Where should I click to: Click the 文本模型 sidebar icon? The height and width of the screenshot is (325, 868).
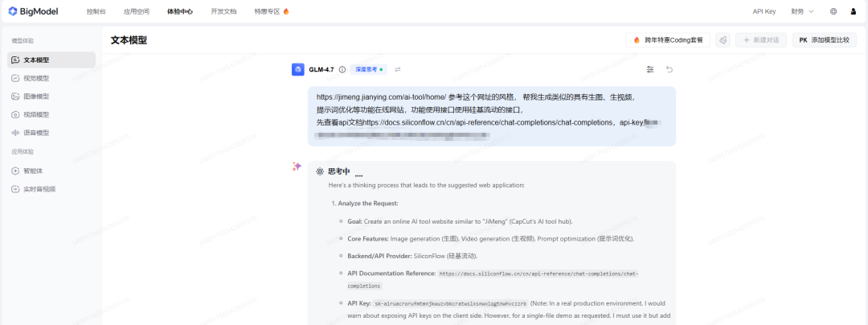coord(15,60)
